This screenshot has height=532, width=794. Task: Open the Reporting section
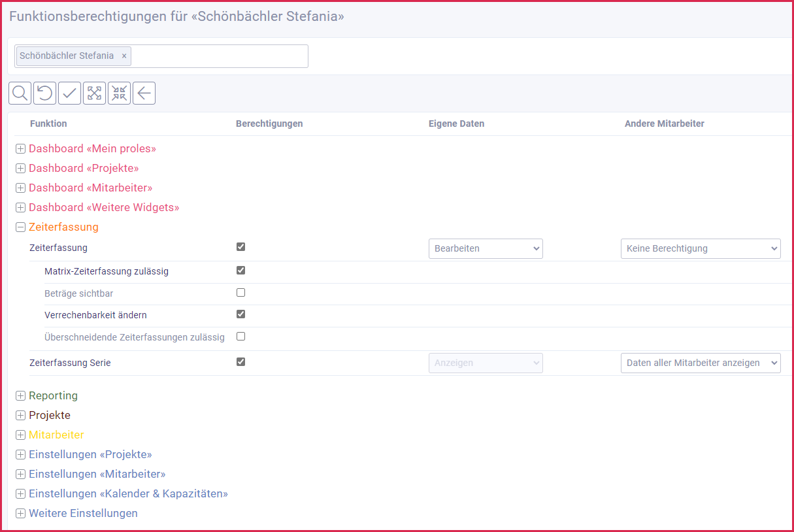pyautogui.click(x=53, y=395)
